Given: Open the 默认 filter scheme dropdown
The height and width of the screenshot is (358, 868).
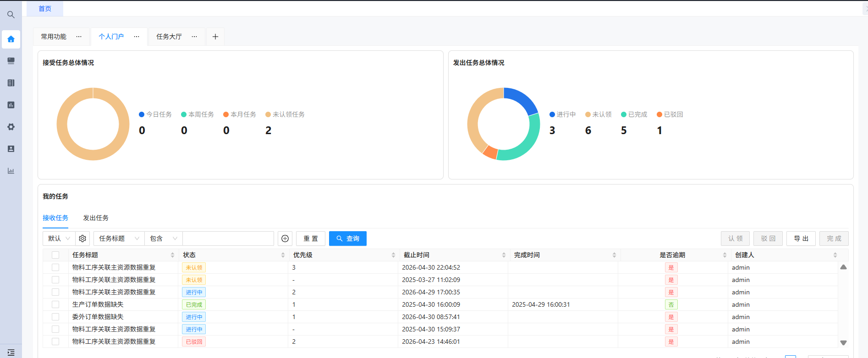Looking at the screenshot, I should (59, 239).
